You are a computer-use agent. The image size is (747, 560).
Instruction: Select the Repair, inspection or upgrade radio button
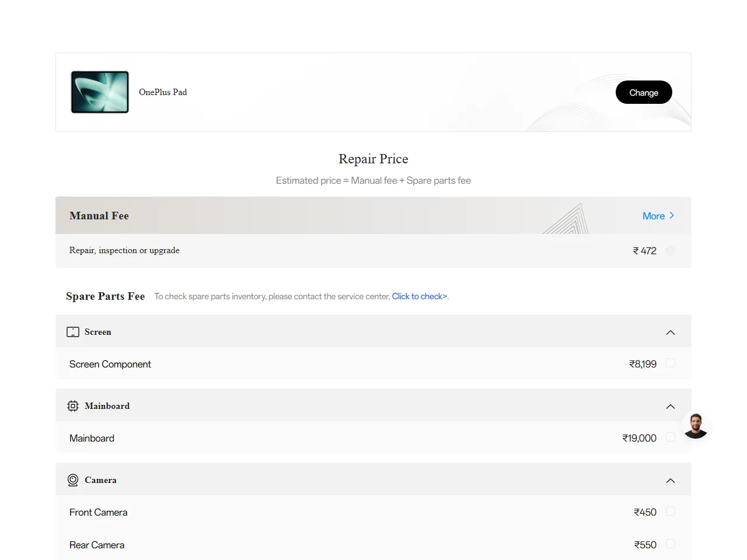[x=671, y=251]
